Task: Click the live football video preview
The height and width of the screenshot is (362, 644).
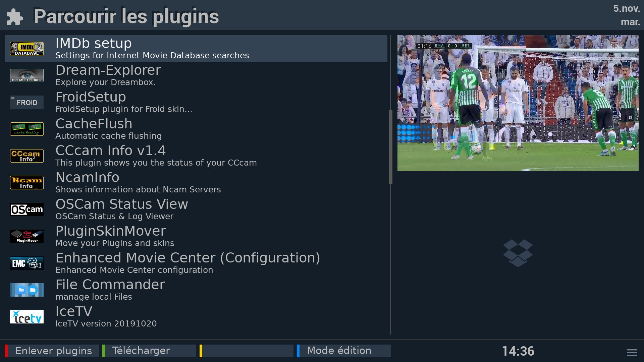Action: tap(518, 103)
